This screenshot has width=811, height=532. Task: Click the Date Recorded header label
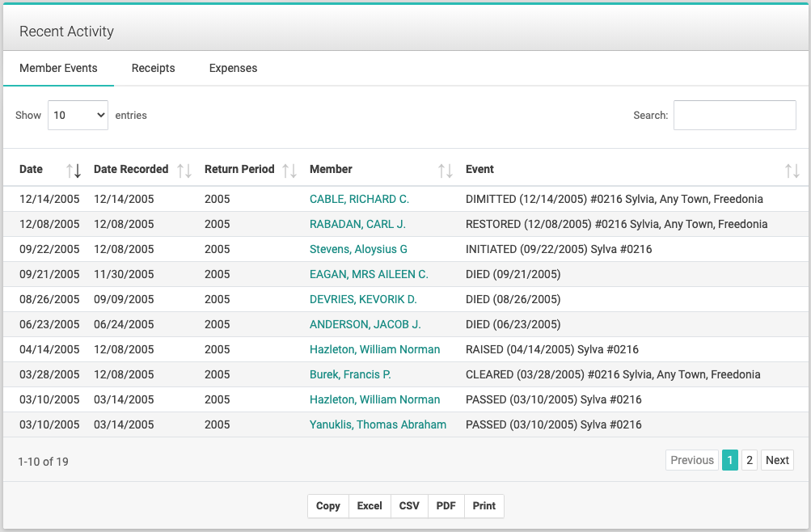point(131,170)
